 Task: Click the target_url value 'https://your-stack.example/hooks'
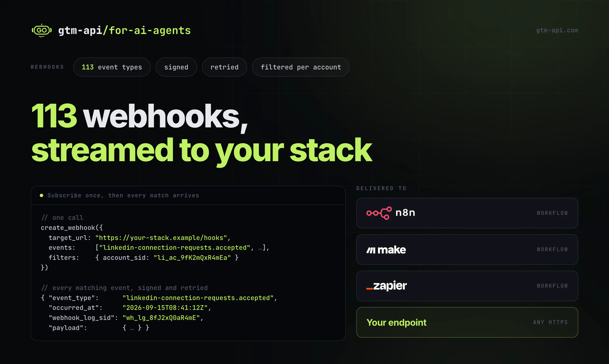[x=161, y=238]
